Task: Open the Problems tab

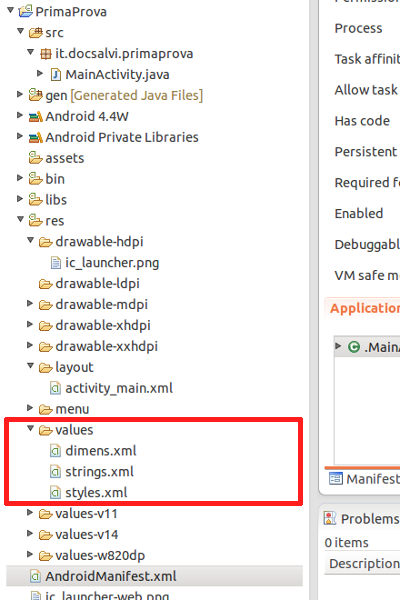Action: 362,519
